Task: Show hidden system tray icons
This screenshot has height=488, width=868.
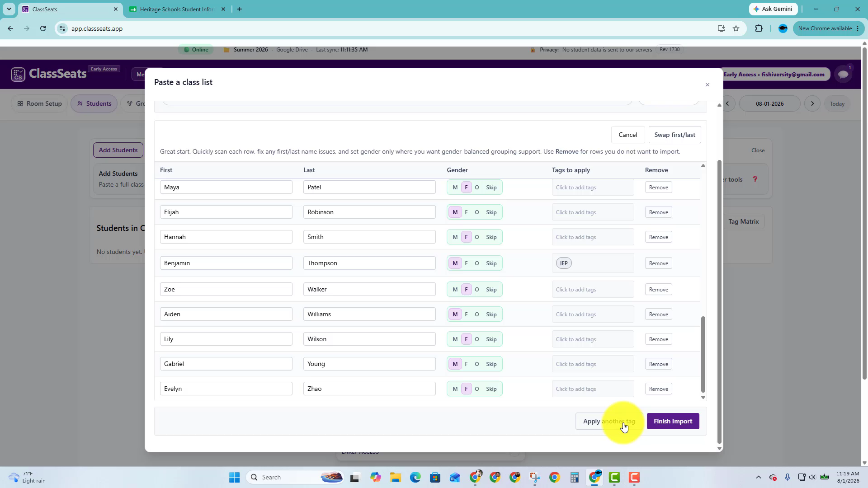Action: point(759,477)
